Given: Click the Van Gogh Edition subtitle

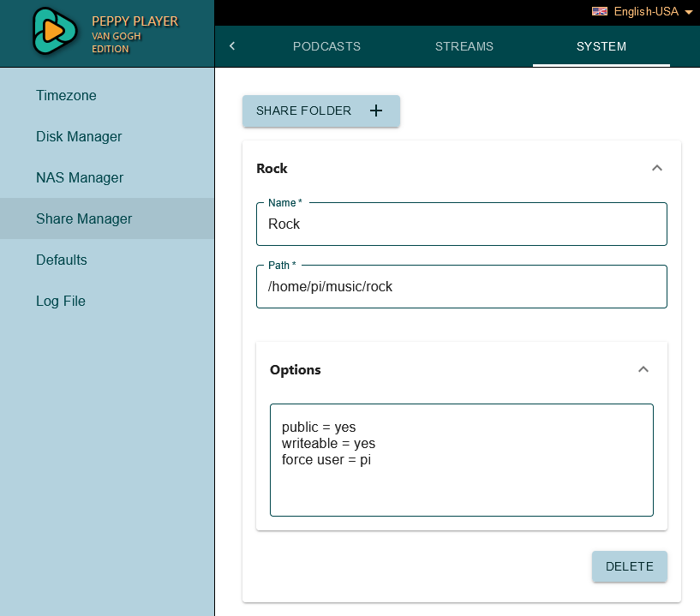Looking at the screenshot, I should click(117, 42).
